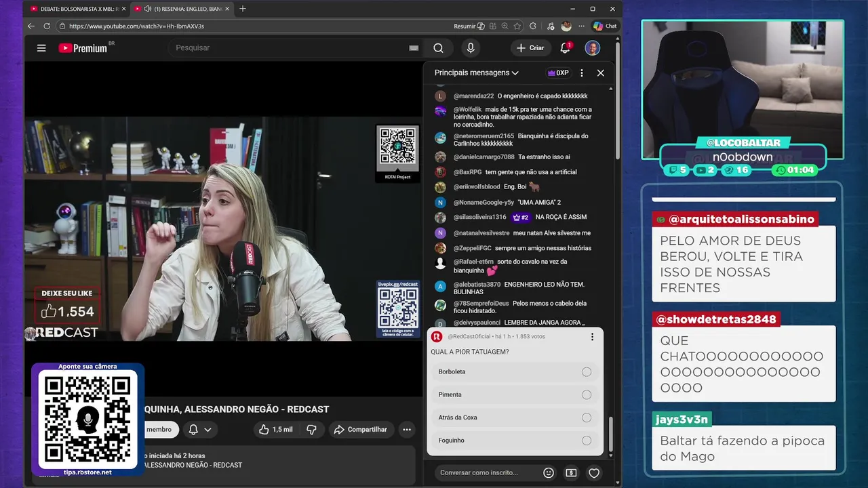Focus the Pesquisar search field
The image size is (868, 488).
288,48
